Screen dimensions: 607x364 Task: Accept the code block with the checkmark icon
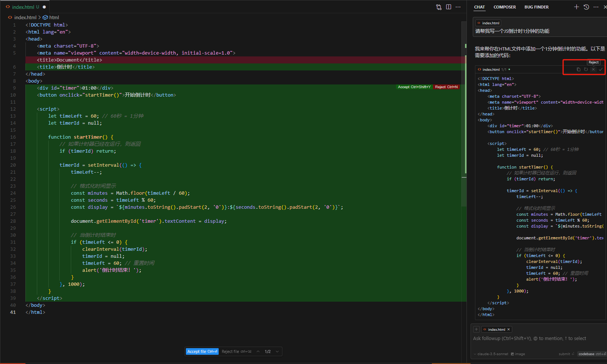click(x=601, y=69)
